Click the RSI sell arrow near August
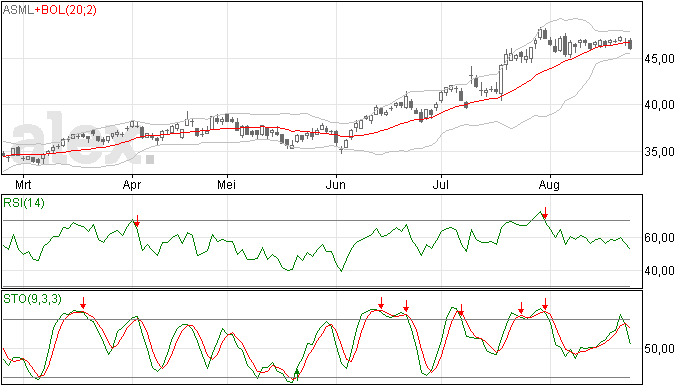Screen dimensions: 690x387 point(545,213)
